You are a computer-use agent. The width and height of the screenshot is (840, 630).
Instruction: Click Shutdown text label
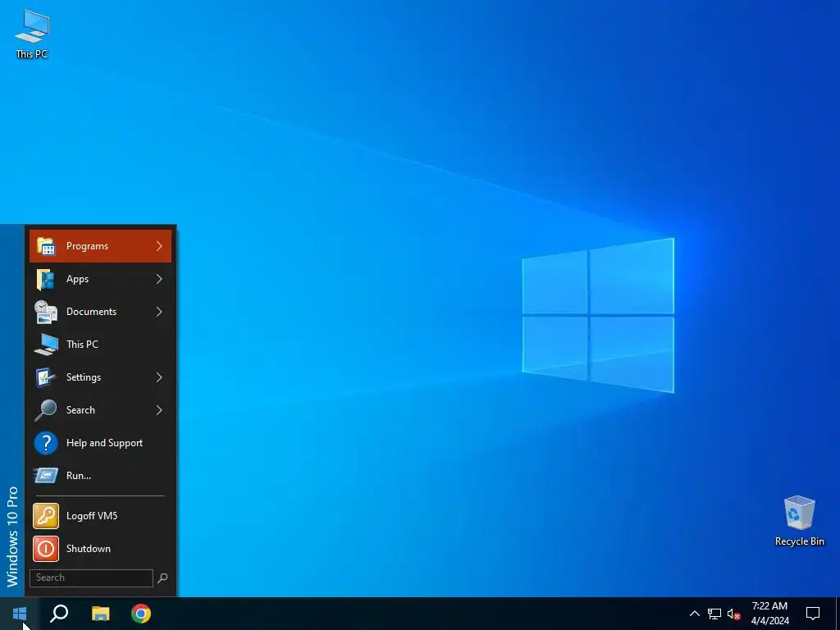[x=89, y=549]
